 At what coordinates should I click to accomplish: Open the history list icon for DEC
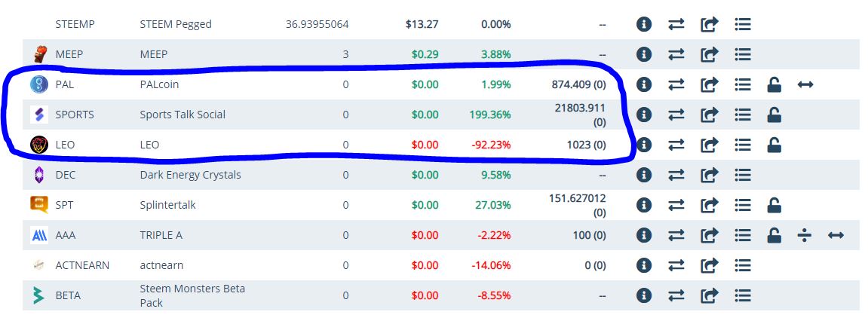click(x=742, y=175)
